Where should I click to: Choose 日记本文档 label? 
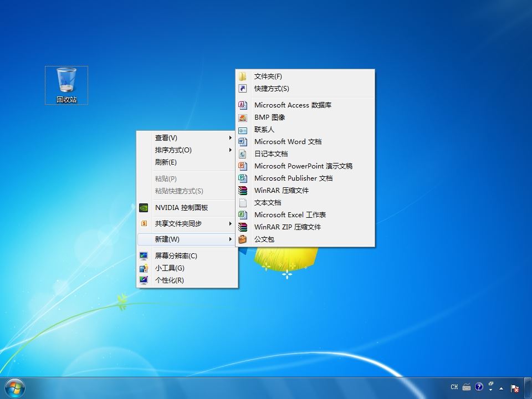pos(271,154)
